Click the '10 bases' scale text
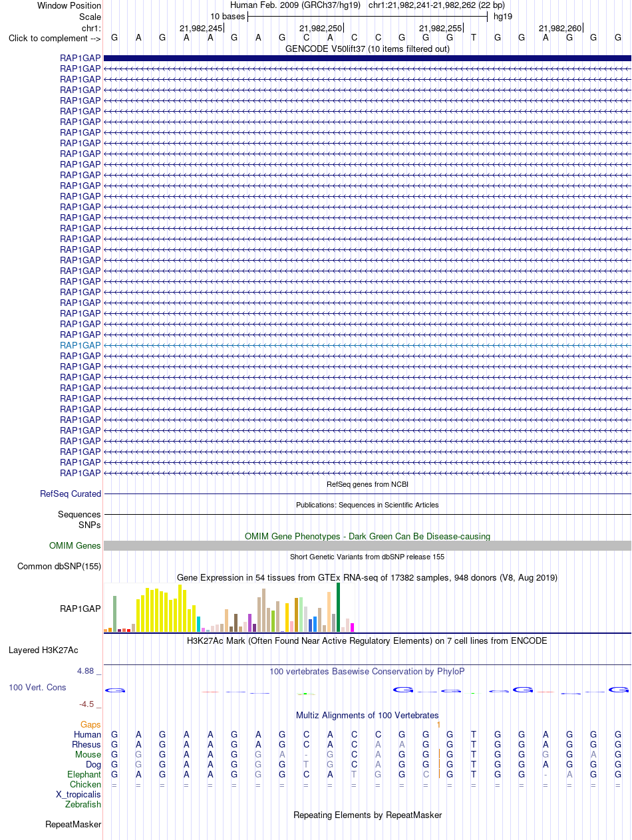Screen dimensions: 632x840 point(228,16)
